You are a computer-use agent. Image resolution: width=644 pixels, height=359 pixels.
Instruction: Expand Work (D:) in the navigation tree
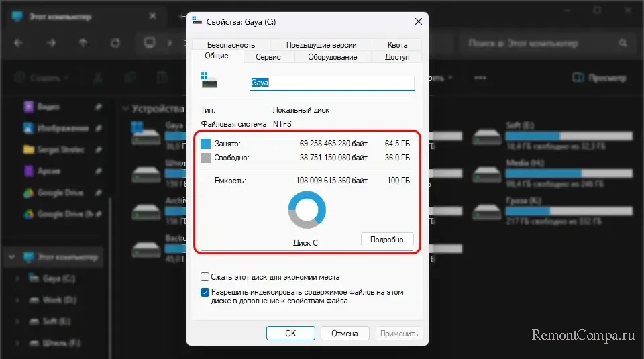(17, 299)
